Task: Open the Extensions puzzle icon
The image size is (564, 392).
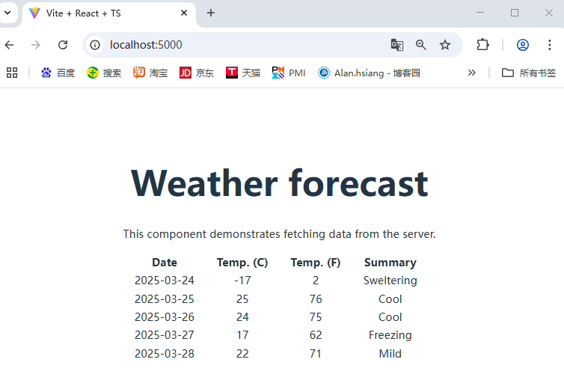Action: coord(482,45)
